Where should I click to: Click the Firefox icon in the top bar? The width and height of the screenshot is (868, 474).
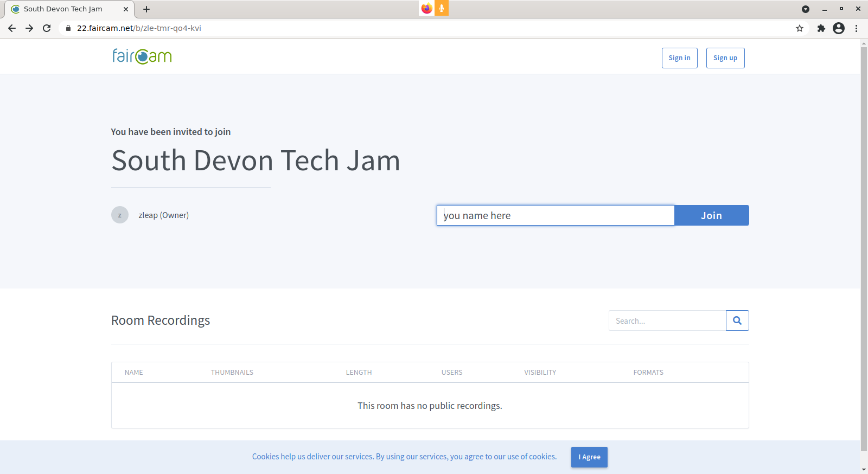click(426, 8)
